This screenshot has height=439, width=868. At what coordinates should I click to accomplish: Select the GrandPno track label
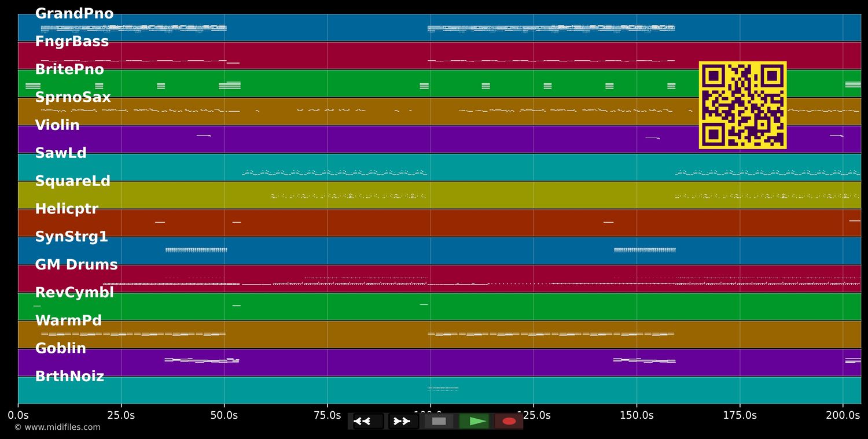[x=74, y=14]
